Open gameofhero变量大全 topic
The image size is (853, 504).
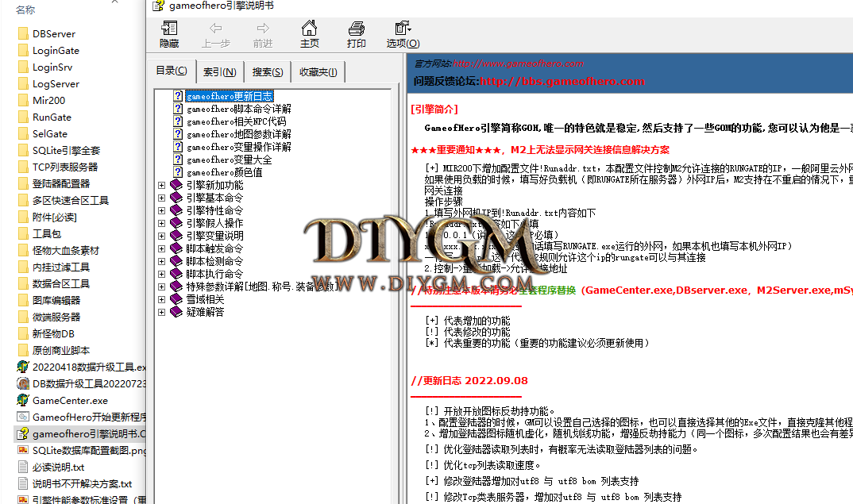click(x=229, y=160)
